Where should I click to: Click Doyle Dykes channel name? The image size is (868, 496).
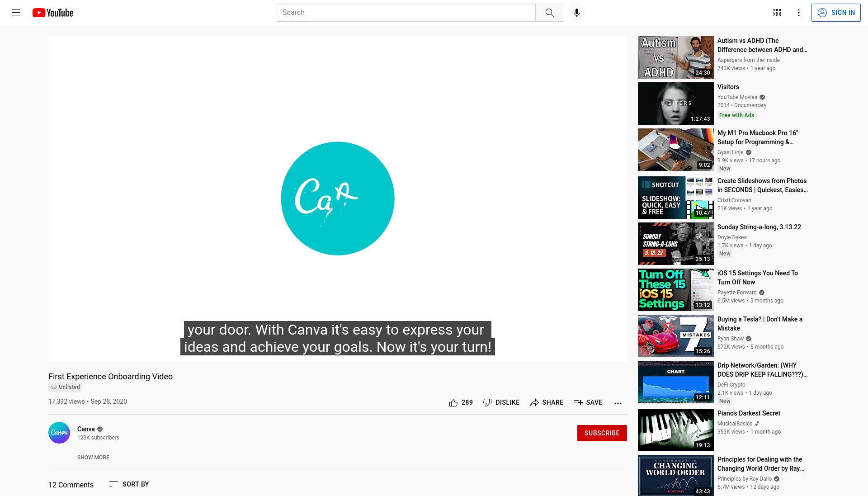732,237
